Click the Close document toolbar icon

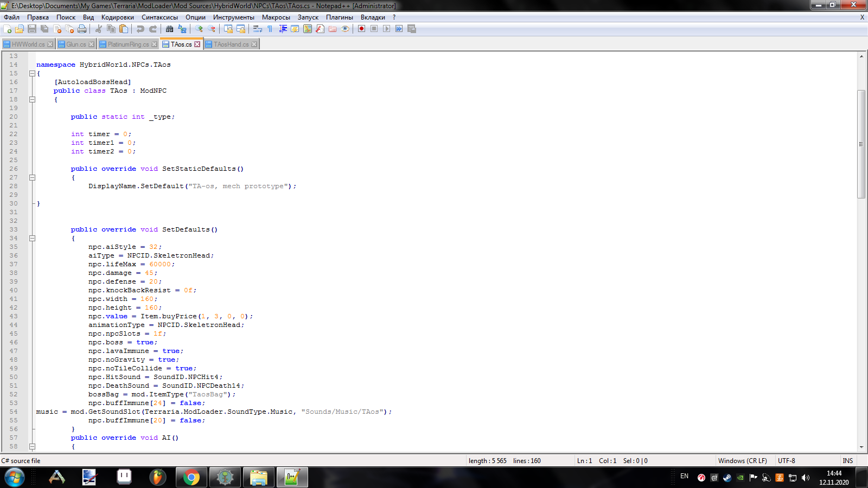click(x=57, y=29)
